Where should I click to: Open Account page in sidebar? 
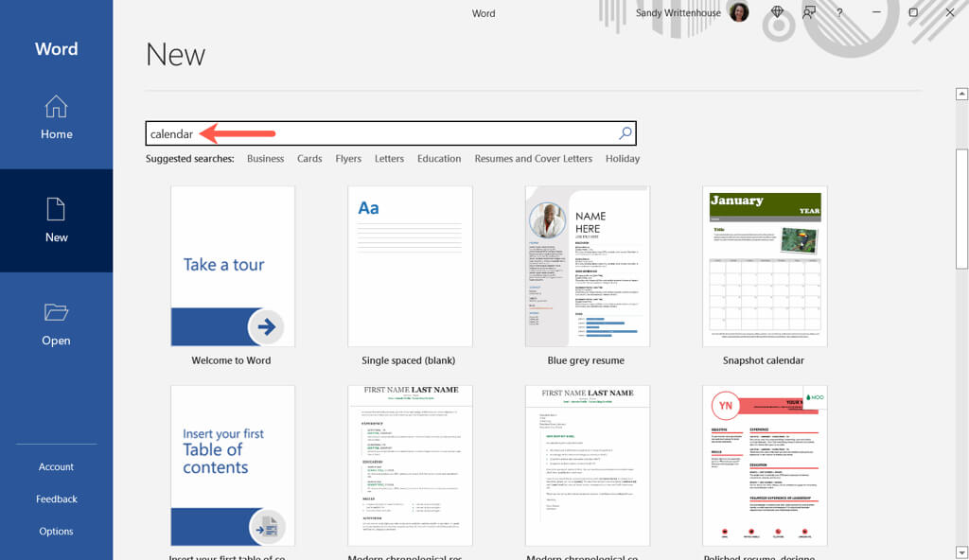click(56, 466)
